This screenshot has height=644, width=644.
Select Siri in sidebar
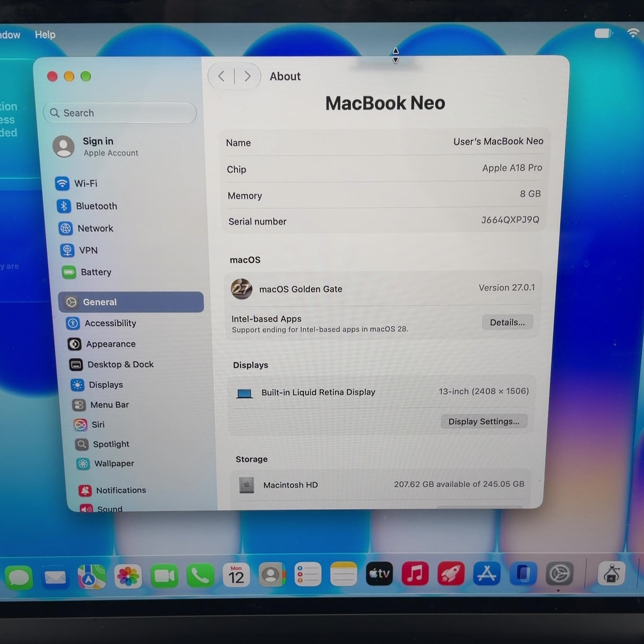(x=90, y=425)
